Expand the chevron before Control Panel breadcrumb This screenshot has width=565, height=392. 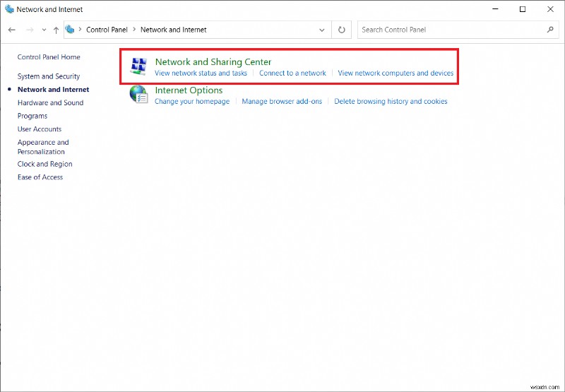click(80, 30)
